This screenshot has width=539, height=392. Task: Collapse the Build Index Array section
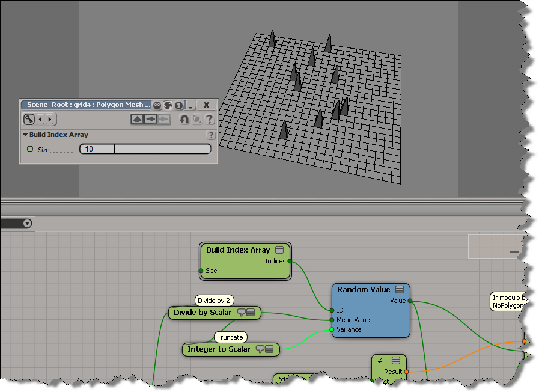25,135
